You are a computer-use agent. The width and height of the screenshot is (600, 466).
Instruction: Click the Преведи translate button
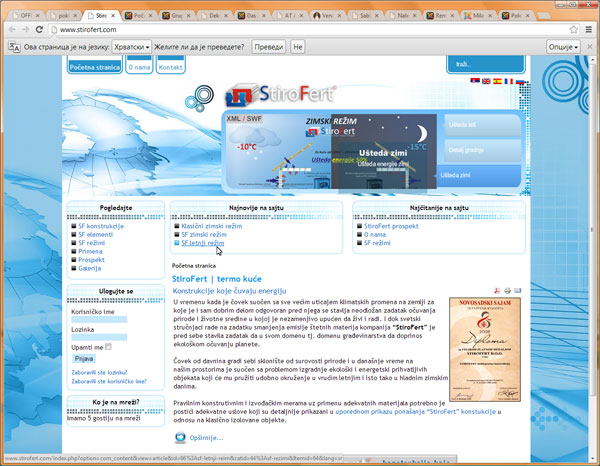click(267, 47)
